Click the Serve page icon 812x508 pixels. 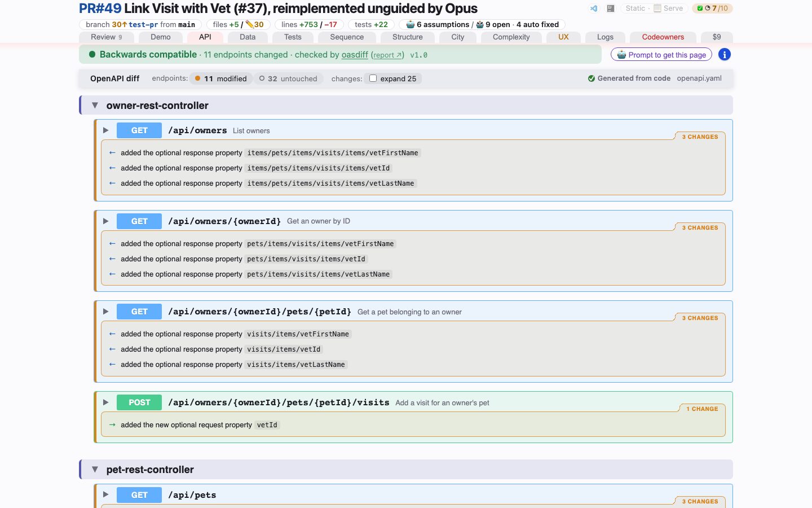click(657, 8)
